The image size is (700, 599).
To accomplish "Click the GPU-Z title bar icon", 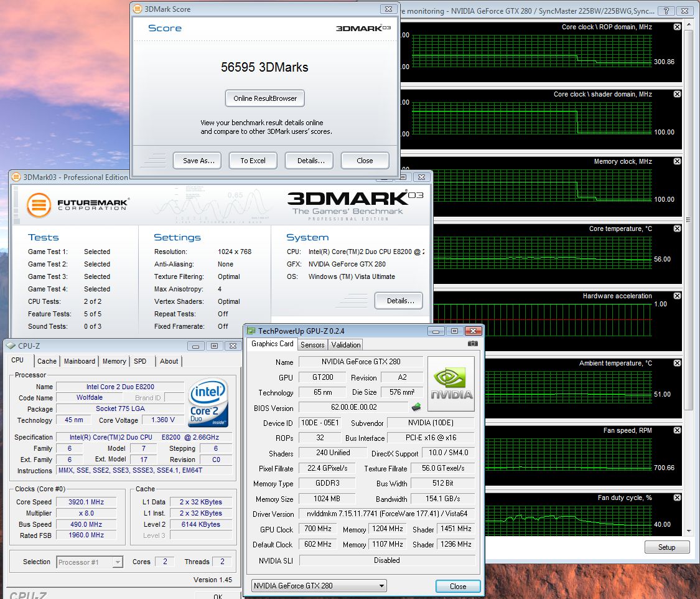I will click(x=251, y=331).
